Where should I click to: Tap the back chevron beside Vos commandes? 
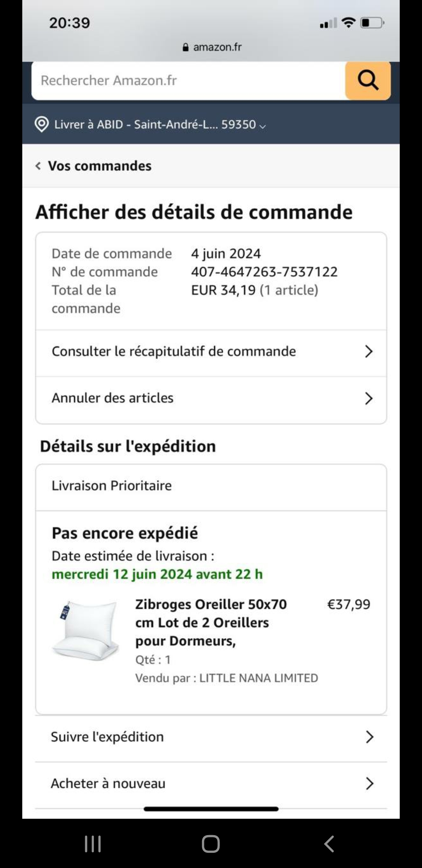click(x=38, y=166)
